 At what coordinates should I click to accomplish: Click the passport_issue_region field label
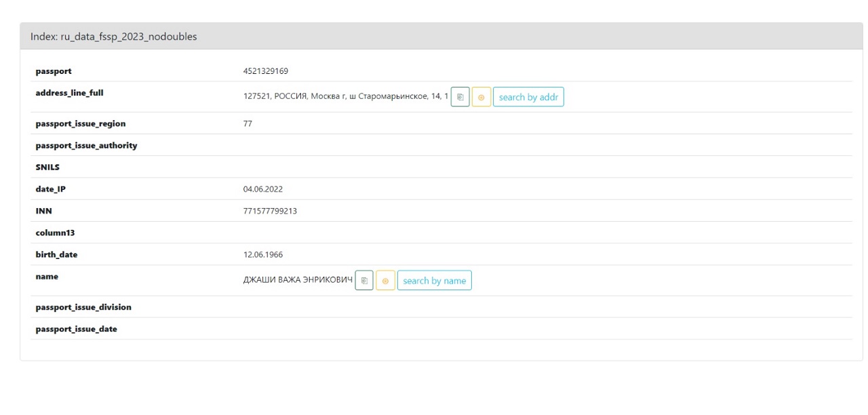80,123
